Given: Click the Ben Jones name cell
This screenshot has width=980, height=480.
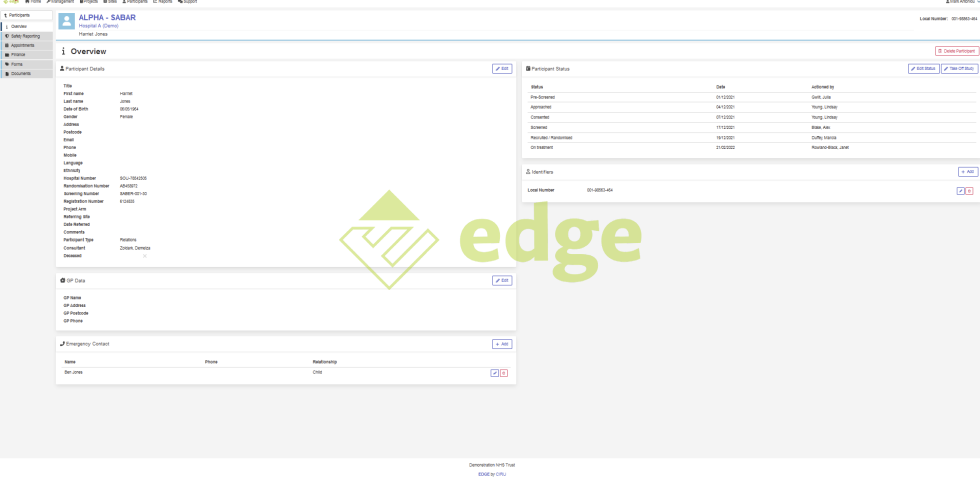Looking at the screenshot, I should [74, 372].
